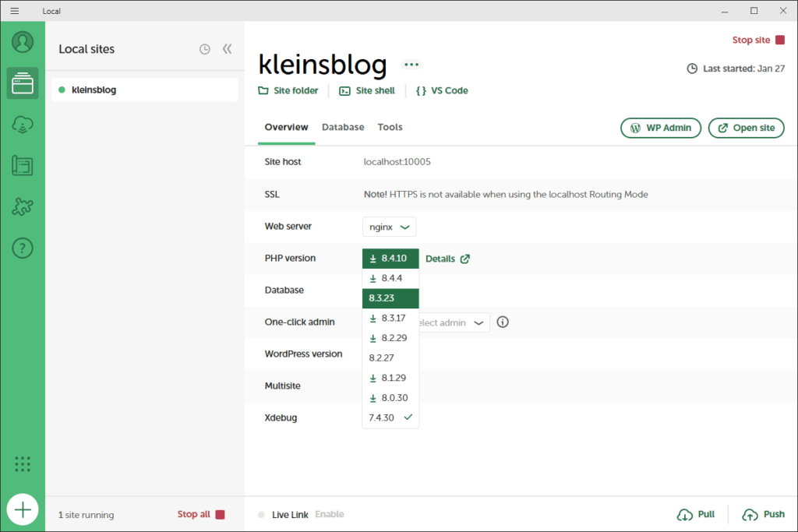Choose PHP version 8.3.23 from list

click(390, 298)
